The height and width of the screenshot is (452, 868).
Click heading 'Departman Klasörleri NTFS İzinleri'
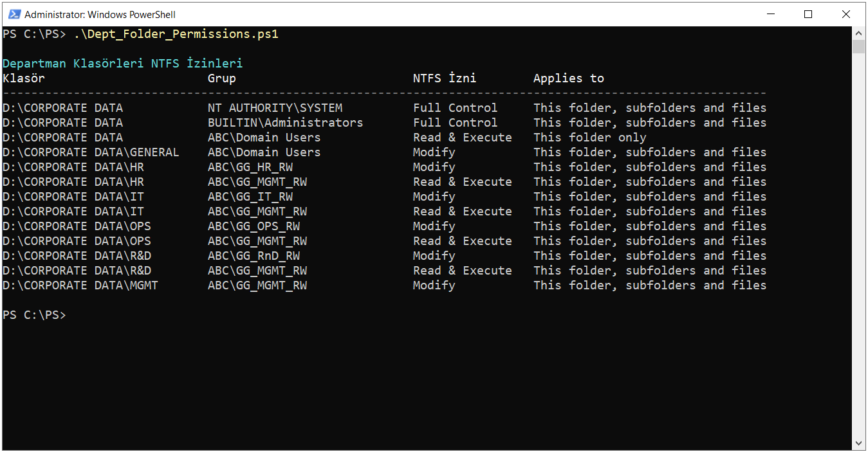pos(122,64)
